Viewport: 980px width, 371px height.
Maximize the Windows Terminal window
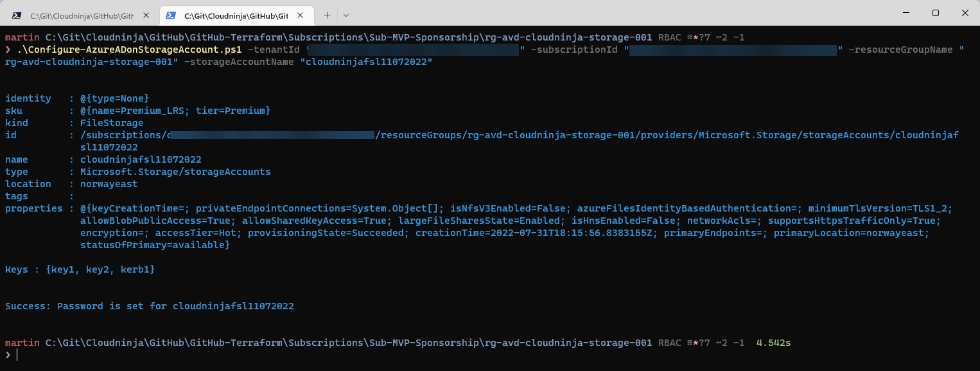tap(935, 13)
